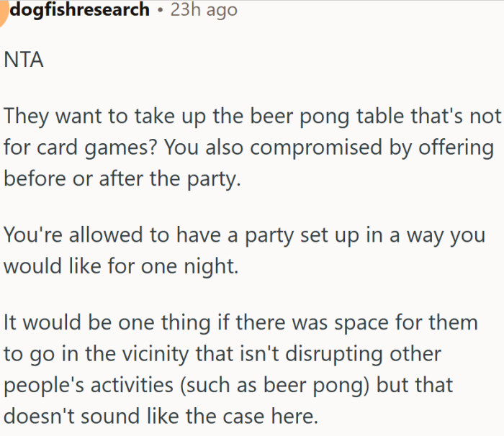Click the paragraph starting with They want
The image size is (504, 436).
[x=252, y=147]
